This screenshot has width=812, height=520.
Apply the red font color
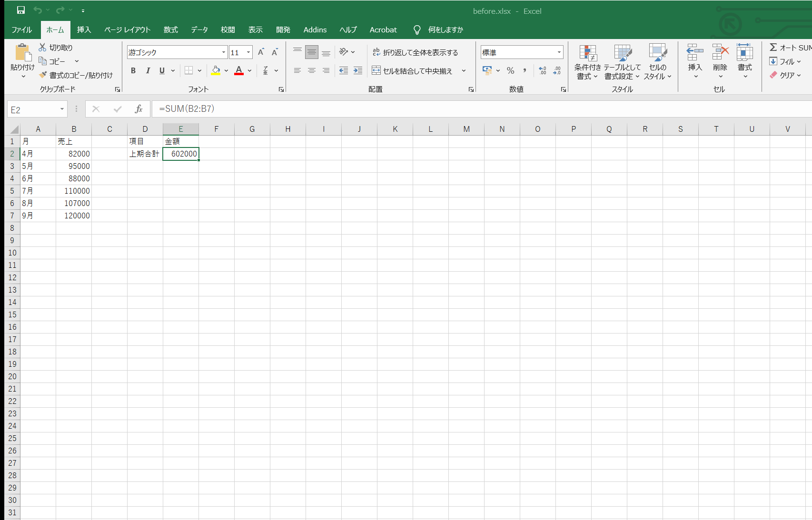tap(239, 70)
